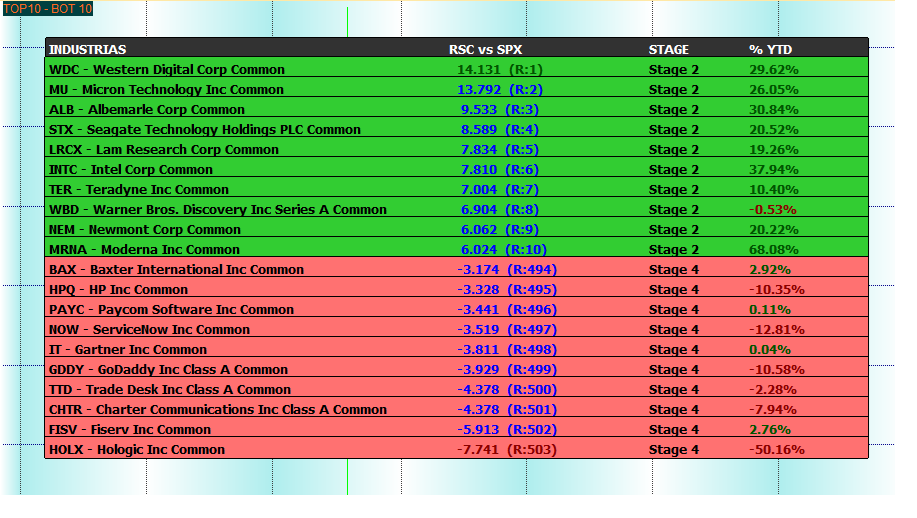Screen dimensions: 917x518
Task: Click RSC value -5.913 (R:502)
Action: tap(506, 429)
